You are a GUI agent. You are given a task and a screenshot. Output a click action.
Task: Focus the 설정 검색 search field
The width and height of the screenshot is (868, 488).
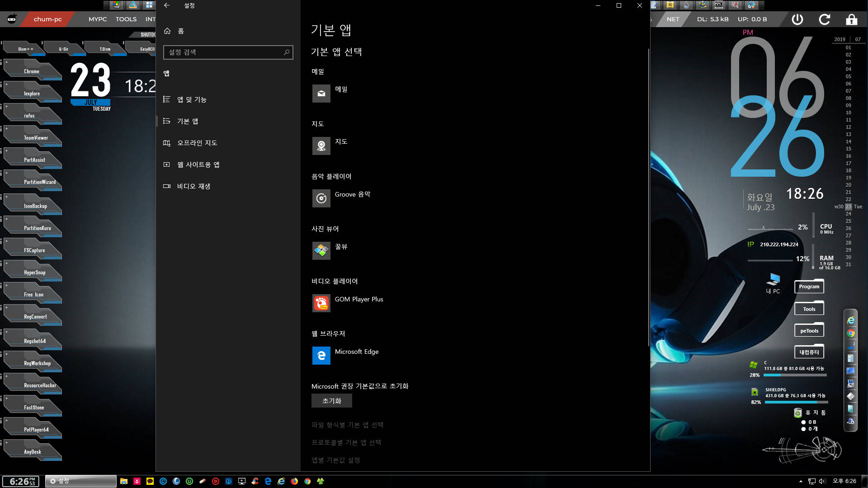[228, 52]
